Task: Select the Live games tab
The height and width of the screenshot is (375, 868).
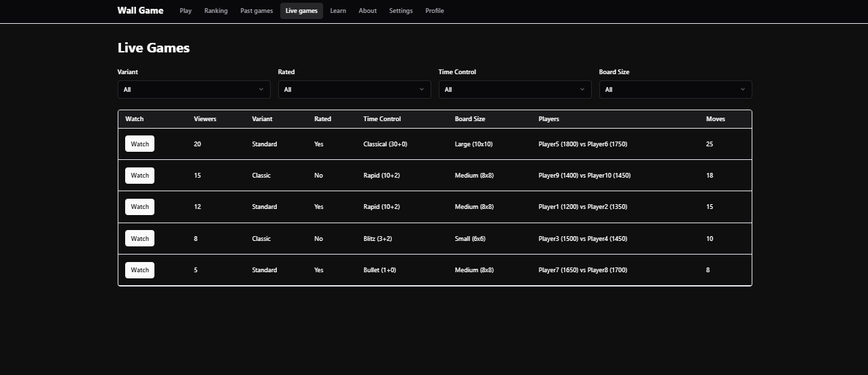Action: tap(301, 11)
